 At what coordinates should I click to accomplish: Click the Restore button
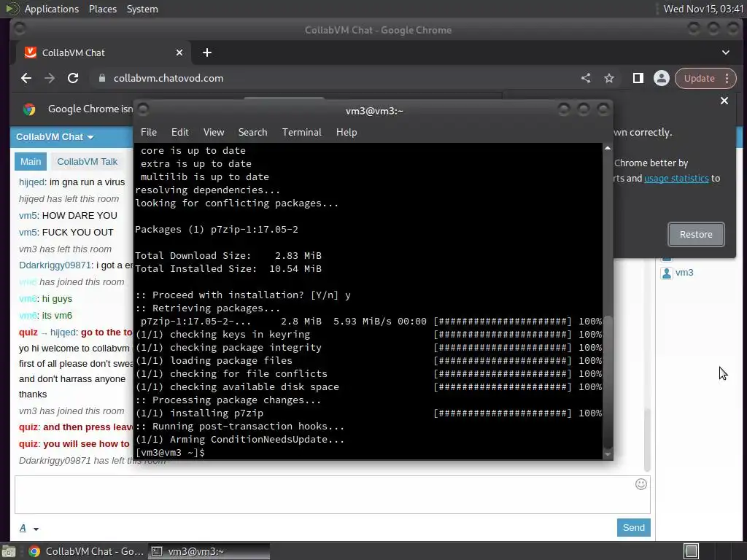pyautogui.click(x=696, y=234)
